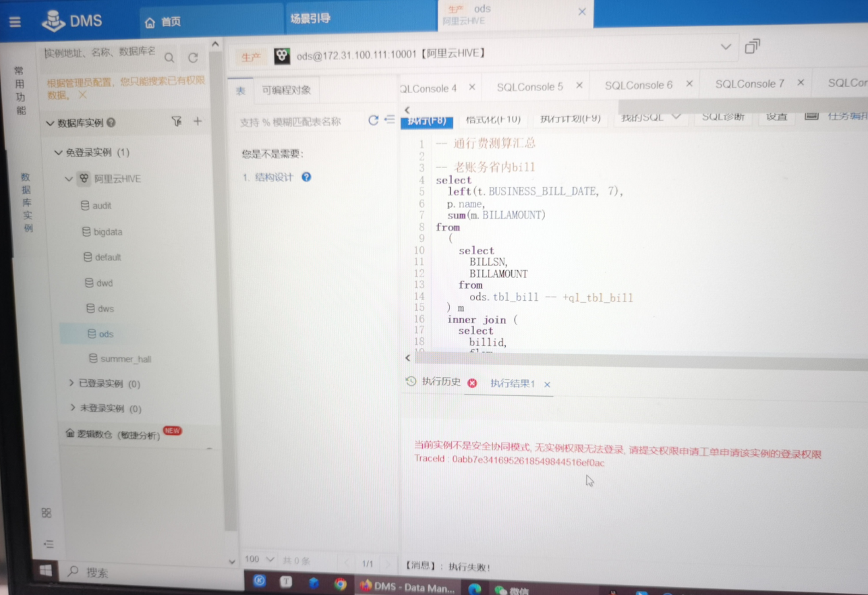The image size is (868, 595).
Task: Open the hamburger menu beside DMS logo
Action: coord(15,22)
